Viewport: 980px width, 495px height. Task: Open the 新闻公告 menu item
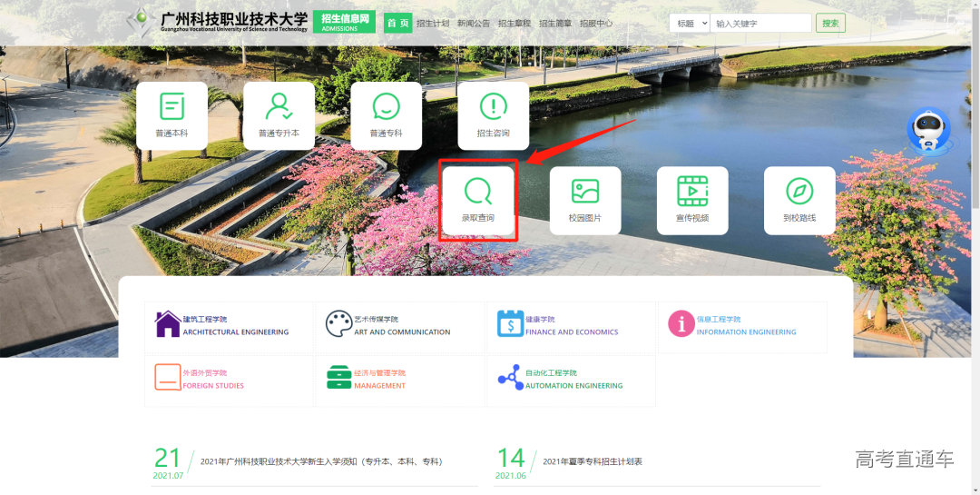coord(473,23)
